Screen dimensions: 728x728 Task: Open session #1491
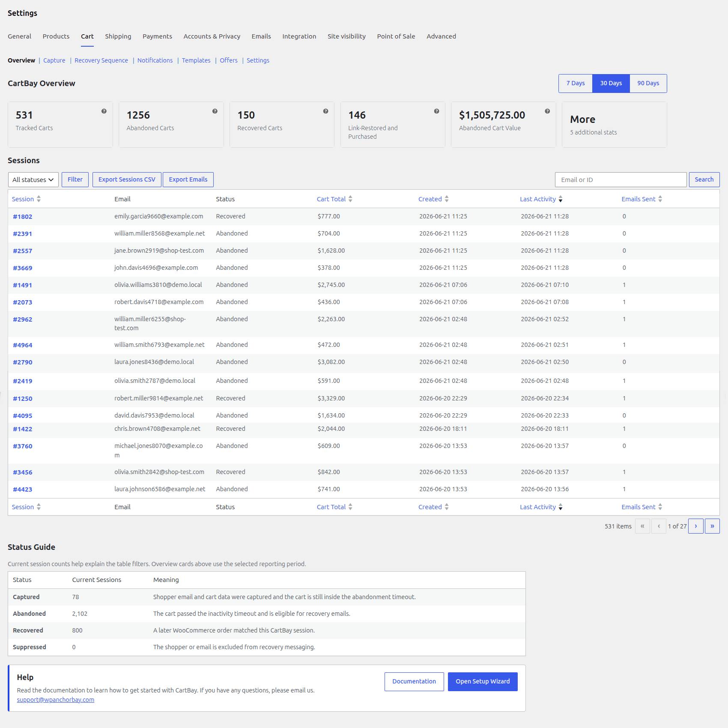[23, 285]
